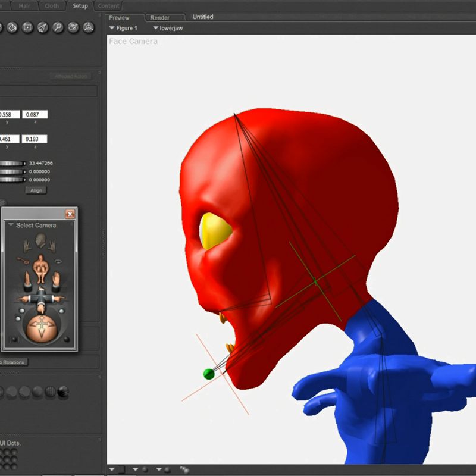Choose the display sphere fifth from right end
This screenshot has height=476, width=476.
12,392
